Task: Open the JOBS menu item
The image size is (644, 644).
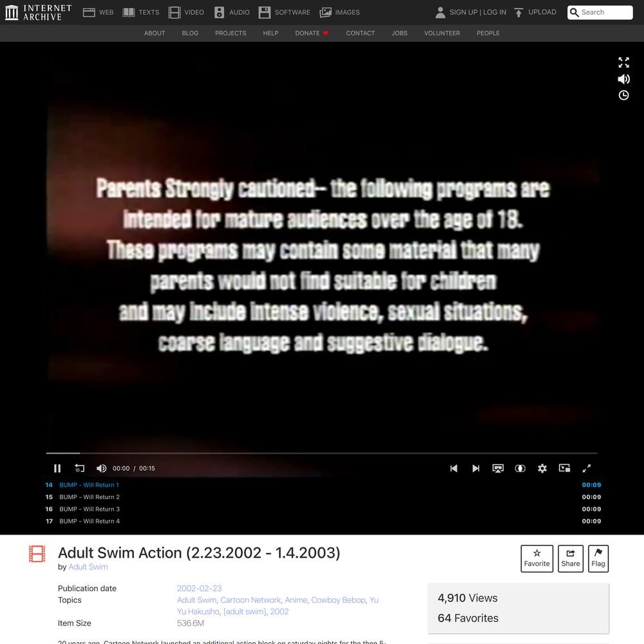Action: pyautogui.click(x=400, y=33)
